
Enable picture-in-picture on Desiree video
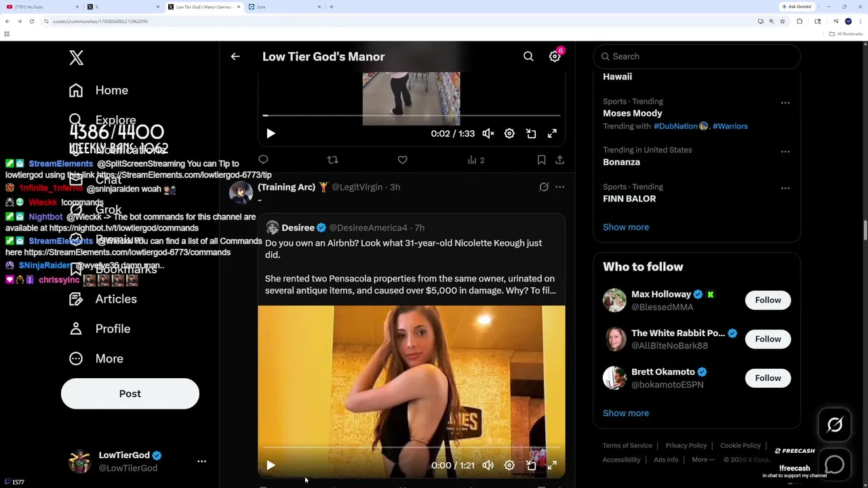pos(531,466)
